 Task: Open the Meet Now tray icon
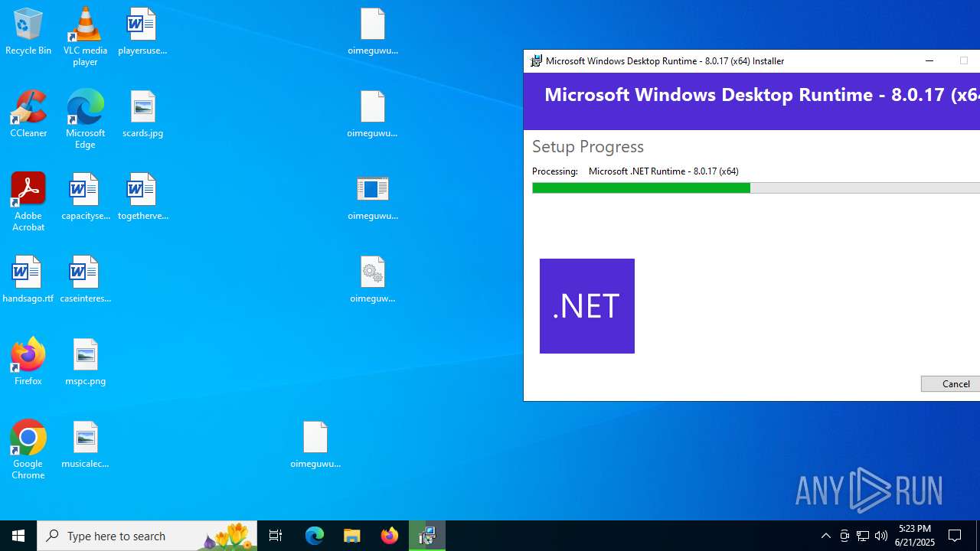click(844, 536)
